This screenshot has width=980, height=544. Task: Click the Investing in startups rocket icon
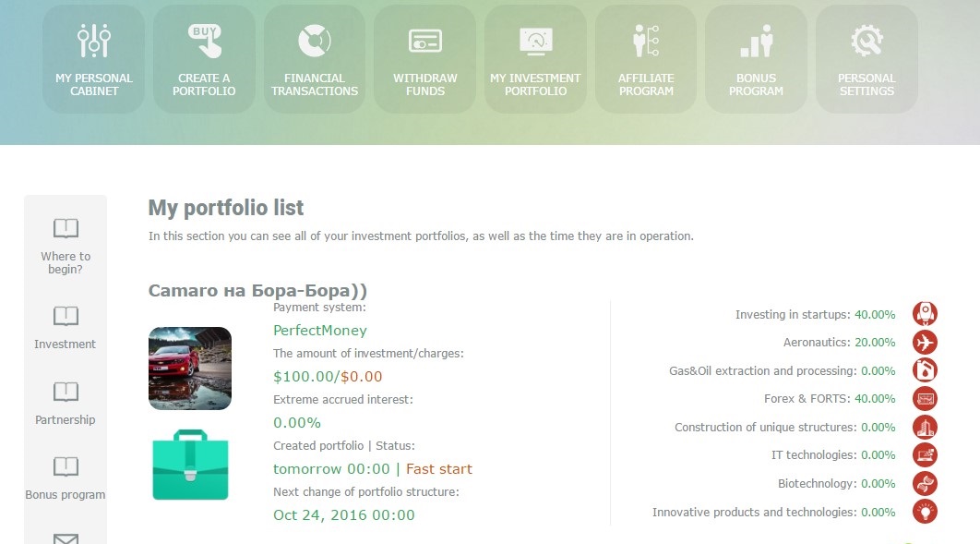(925, 314)
